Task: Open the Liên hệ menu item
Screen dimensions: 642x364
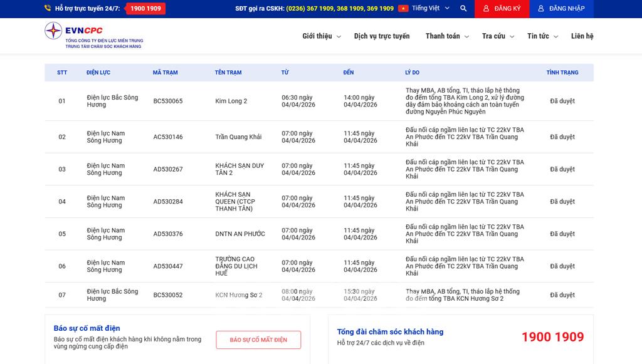Action: [x=582, y=36]
